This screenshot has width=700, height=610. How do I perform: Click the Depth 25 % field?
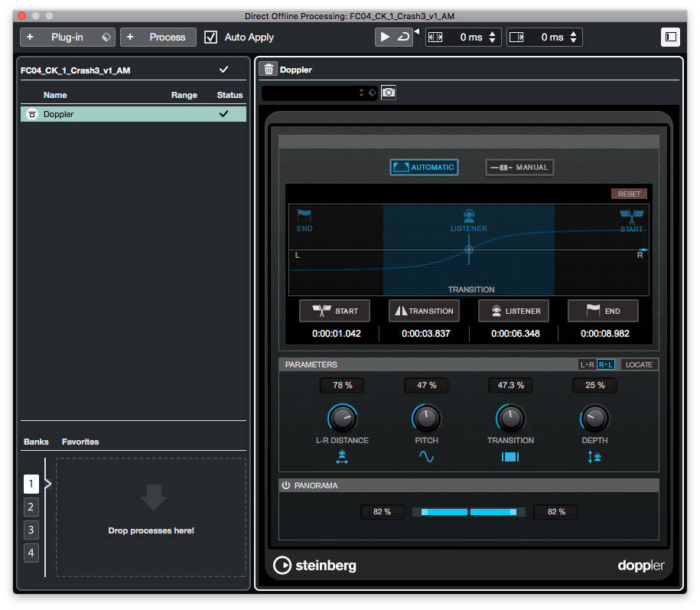(x=594, y=385)
